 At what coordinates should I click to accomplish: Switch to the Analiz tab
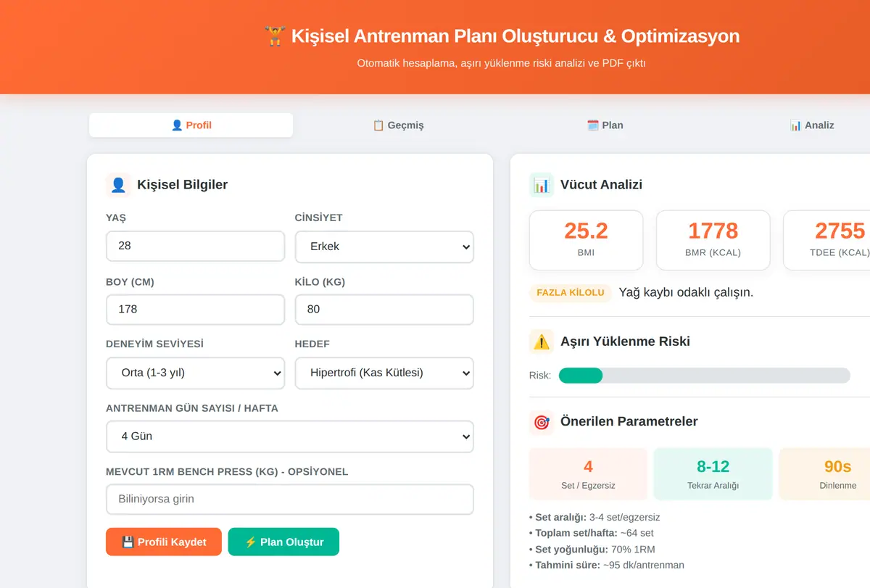click(812, 125)
